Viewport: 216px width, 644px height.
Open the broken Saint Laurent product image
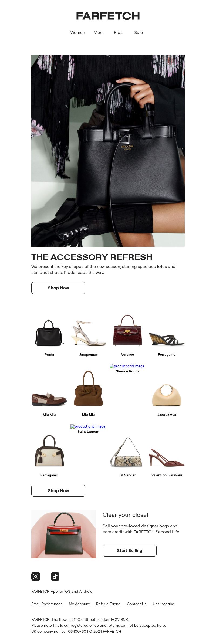tap(88, 426)
